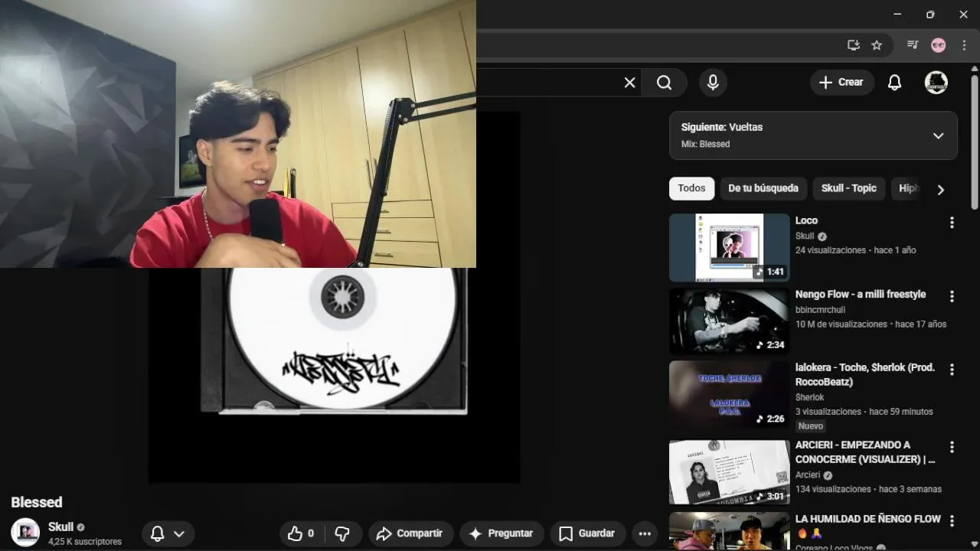Viewport: 980px width, 551px height.
Task: Restore down the browser window
Action: click(x=929, y=15)
